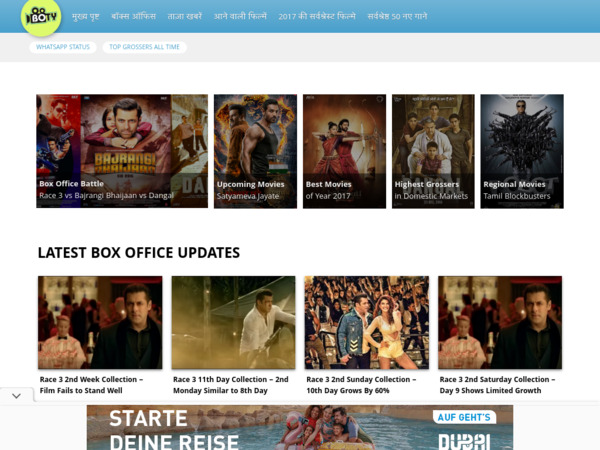
Task: Open Highest Grossers in Domestic Markets card
Action: coord(433,151)
